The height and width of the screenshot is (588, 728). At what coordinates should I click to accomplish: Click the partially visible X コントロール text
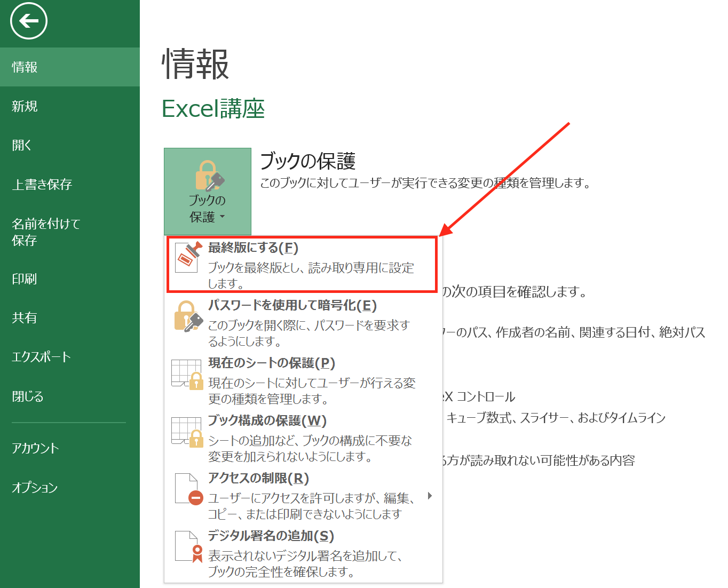(479, 396)
